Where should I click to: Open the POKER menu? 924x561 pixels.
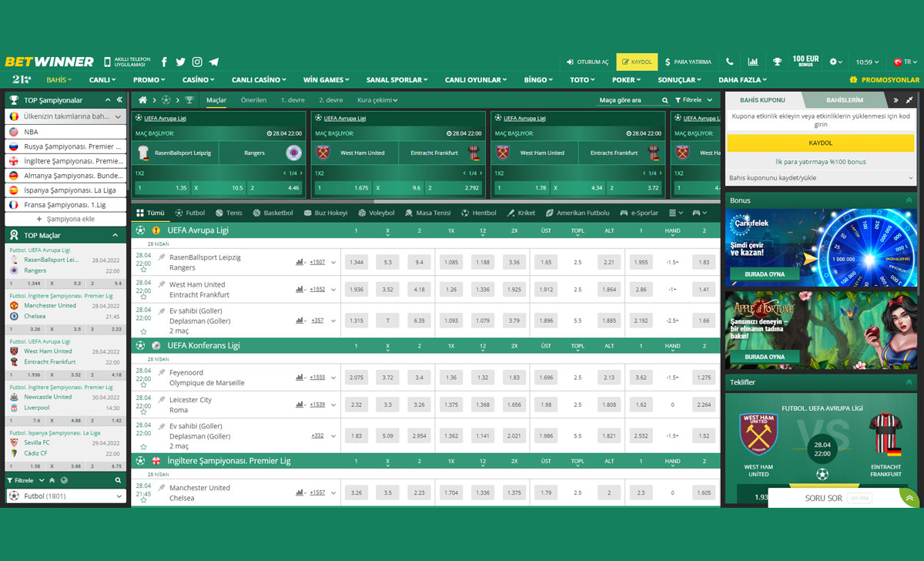click(x=627, y=80)
